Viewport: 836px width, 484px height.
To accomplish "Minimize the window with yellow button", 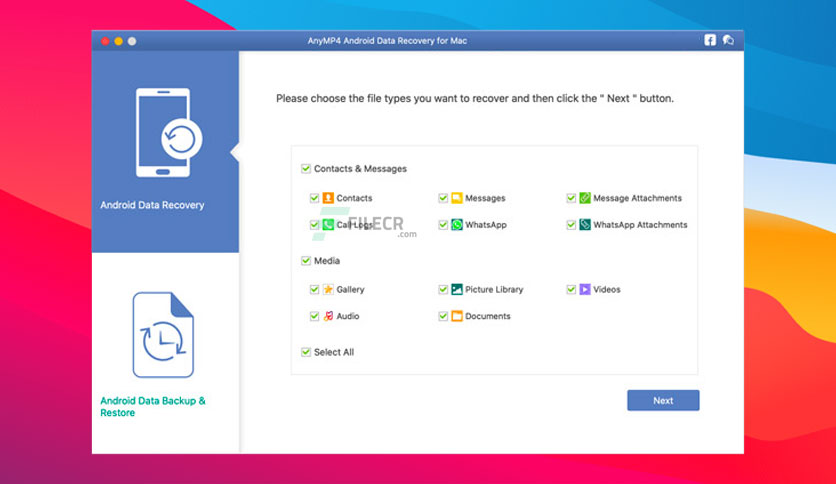I will pos(118,41).
